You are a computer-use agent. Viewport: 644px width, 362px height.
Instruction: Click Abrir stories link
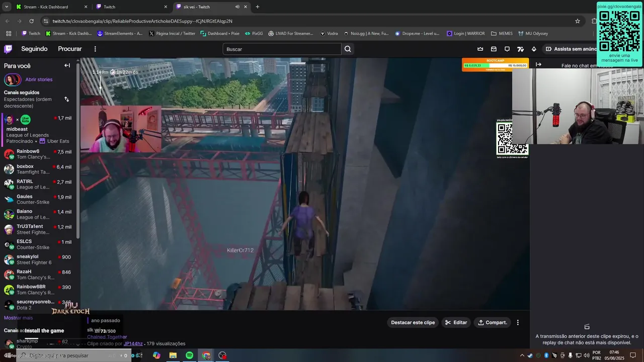click(39, 79)
